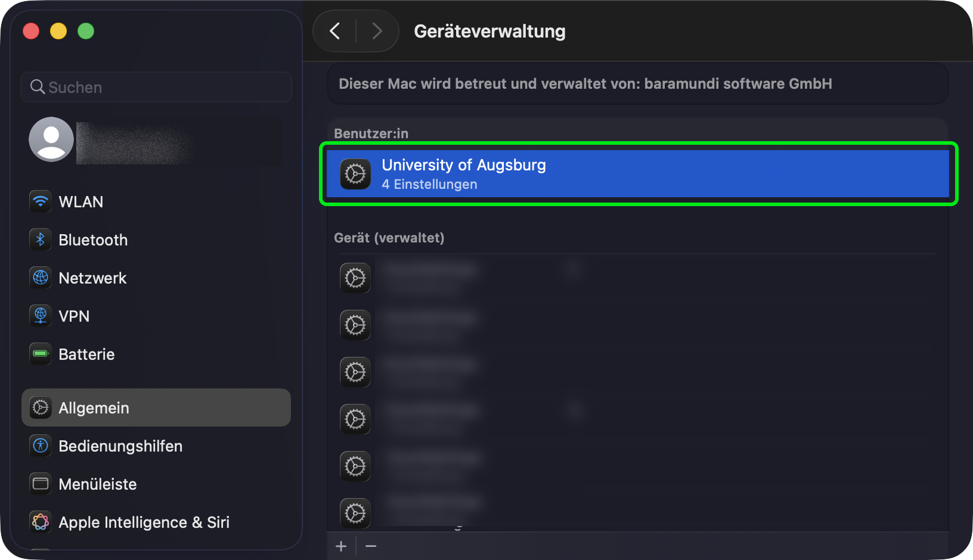This screenshot has width=973, height=560.
Task: Go forward with the right chevron
Action: [x=377, y=31]
